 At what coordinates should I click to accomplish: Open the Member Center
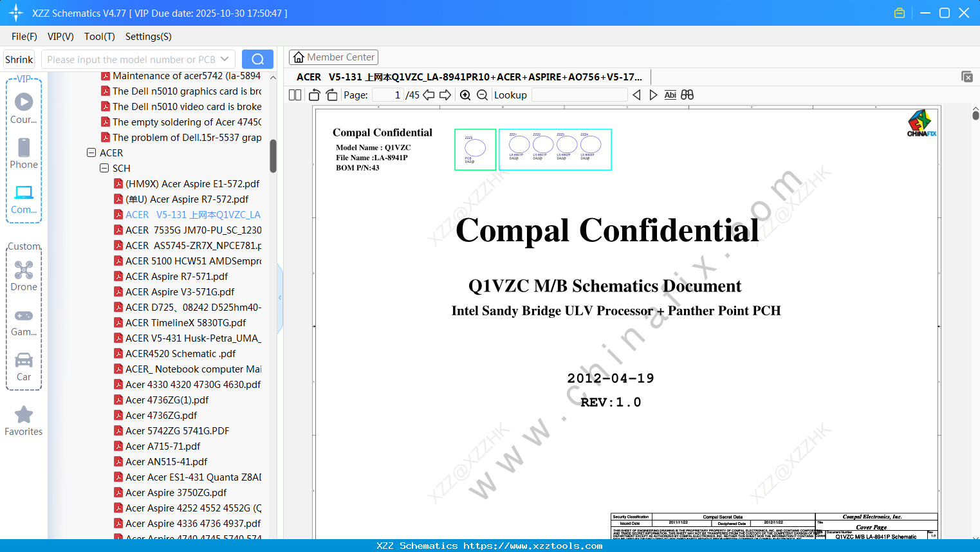[333, 57]
